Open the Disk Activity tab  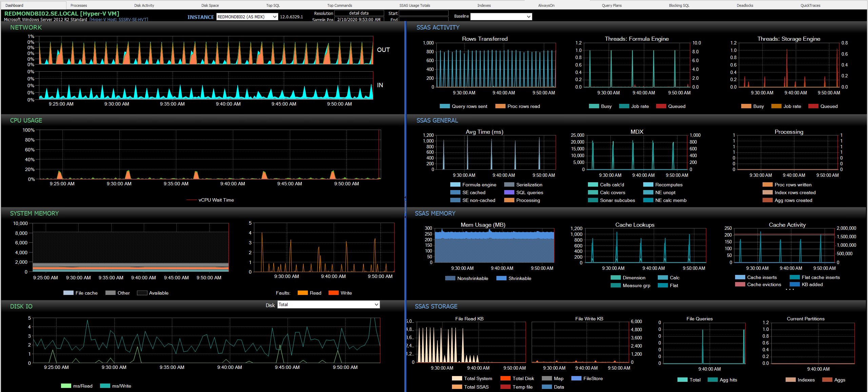pos(144,5)
